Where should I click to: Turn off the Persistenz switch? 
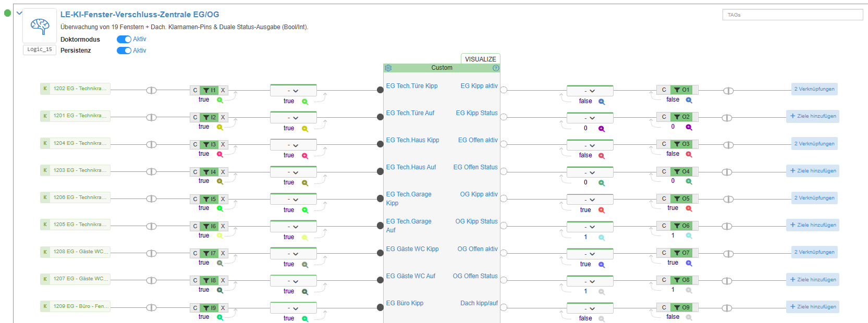(x=124, y=51)
